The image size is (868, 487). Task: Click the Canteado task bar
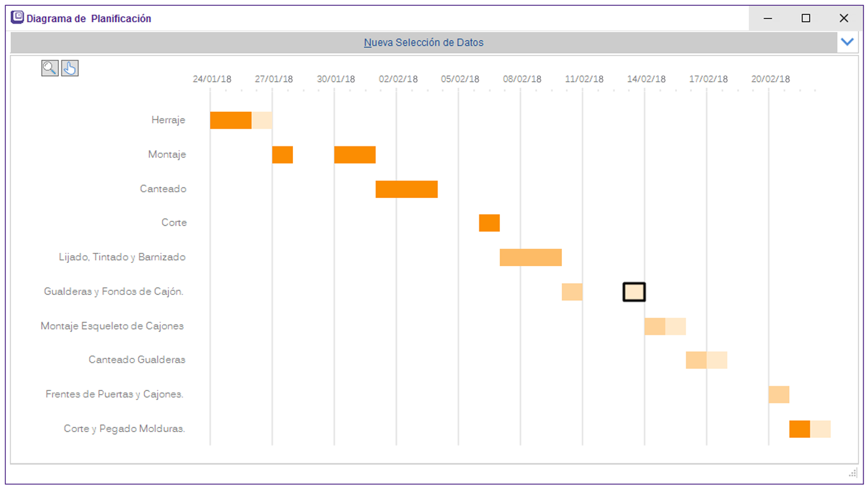[406, 189]
